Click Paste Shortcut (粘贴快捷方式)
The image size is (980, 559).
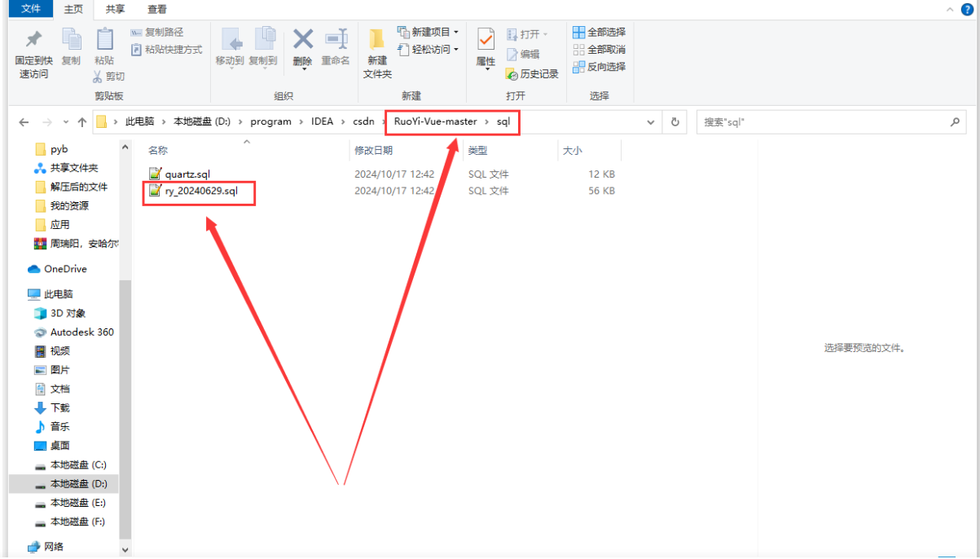[166, 50]
